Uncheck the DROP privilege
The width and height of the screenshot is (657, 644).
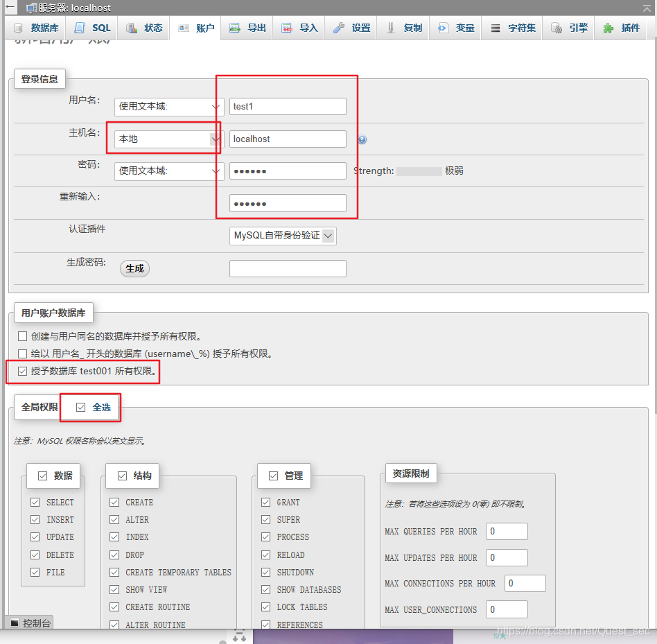[114, 555]
